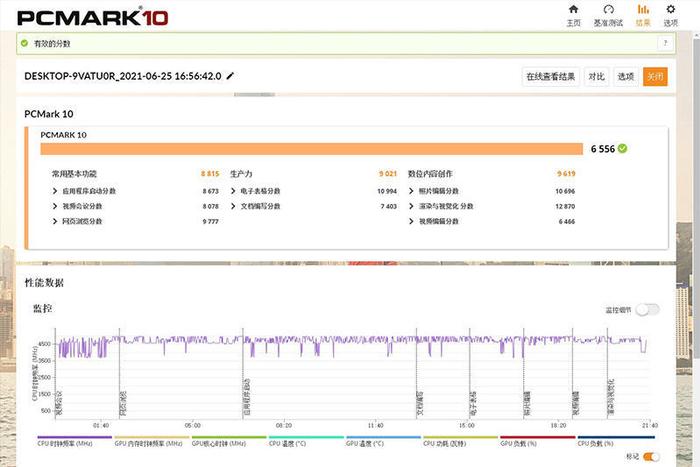700x467 pixels.
Task: Toggle GPU 负载 (%) legend series
Action: click(538, 441)
